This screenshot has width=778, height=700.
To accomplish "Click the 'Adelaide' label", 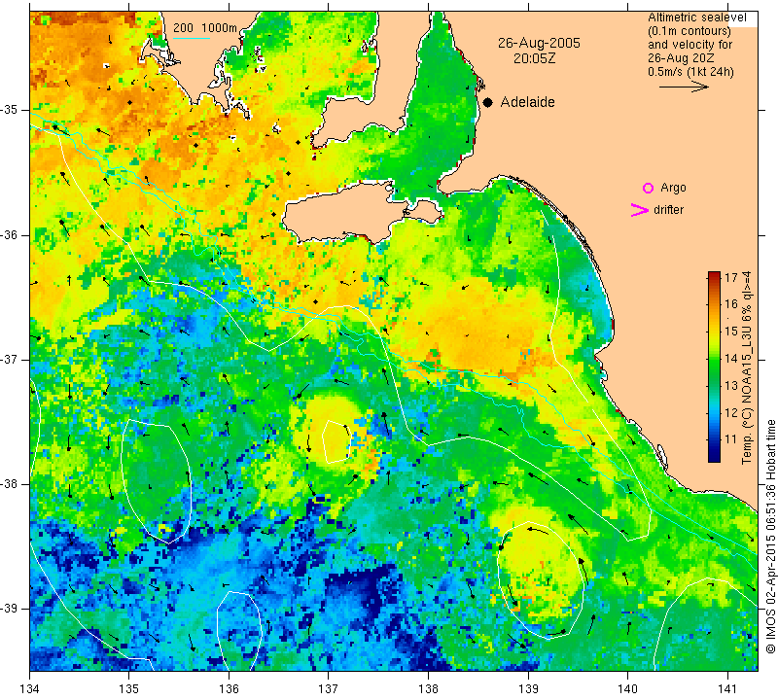I will coord(527,102).
